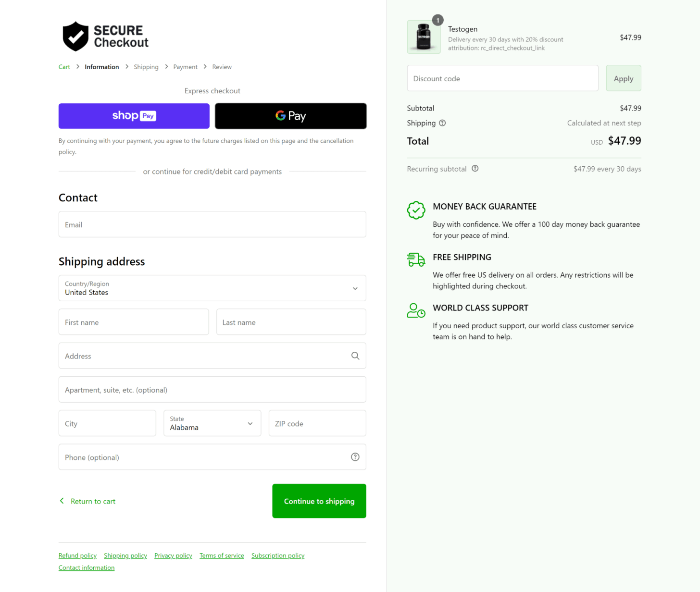700x592 pixels.
Task: Apply the discount code
Action: 623,78
